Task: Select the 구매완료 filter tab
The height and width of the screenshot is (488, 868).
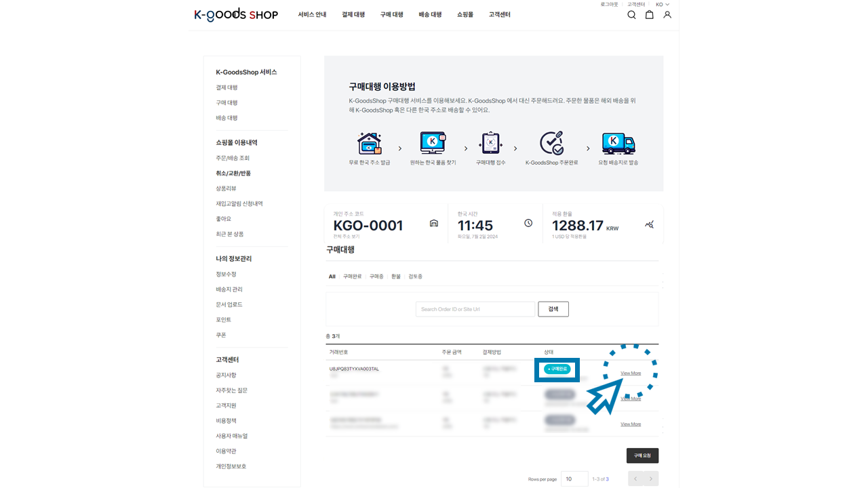Action: pos(352,277)
